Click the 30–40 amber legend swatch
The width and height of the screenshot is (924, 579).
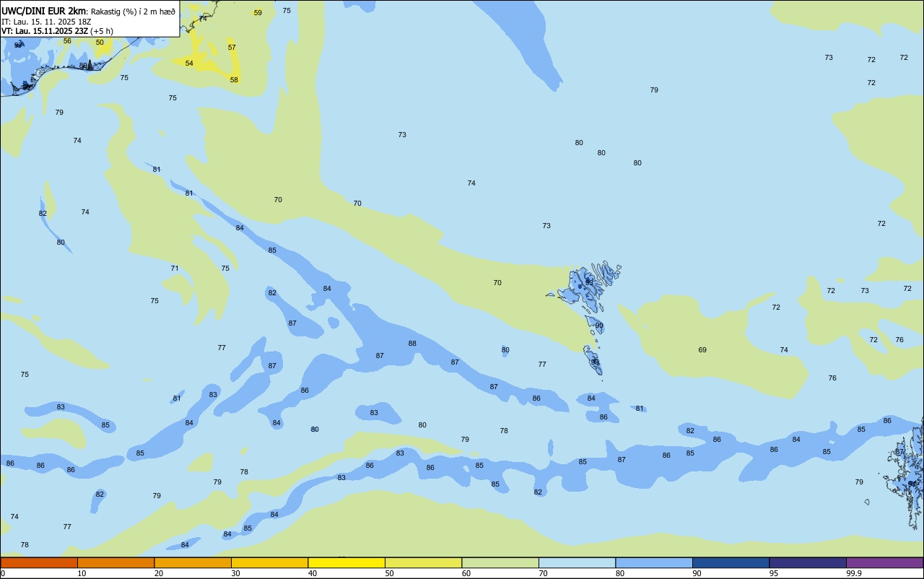click(269, 562)
